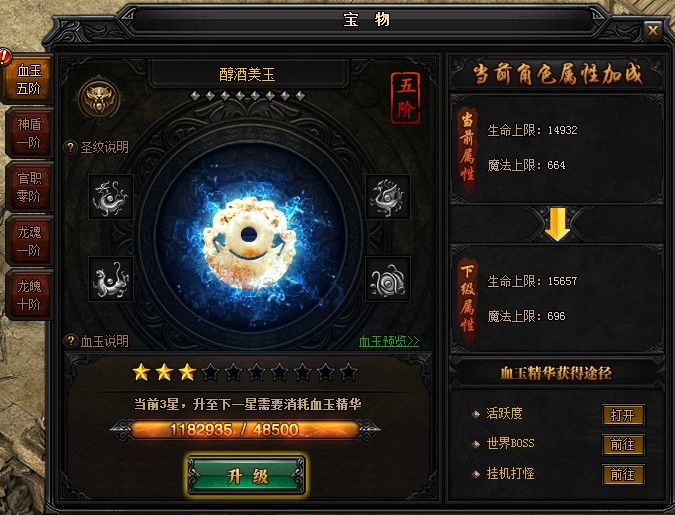
Task: Open 圣纹说明 help question mark
Action: 70,148
